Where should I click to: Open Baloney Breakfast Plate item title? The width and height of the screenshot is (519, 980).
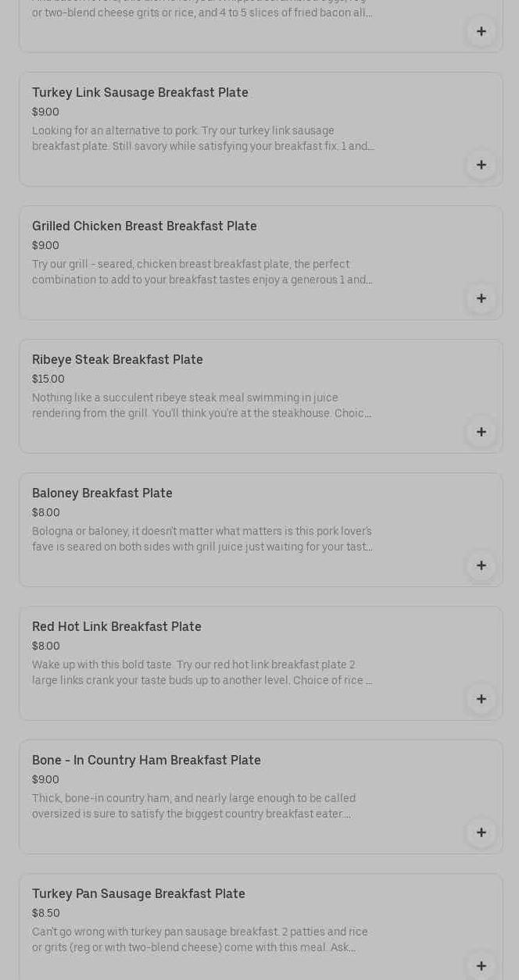[x=102, y=493]
